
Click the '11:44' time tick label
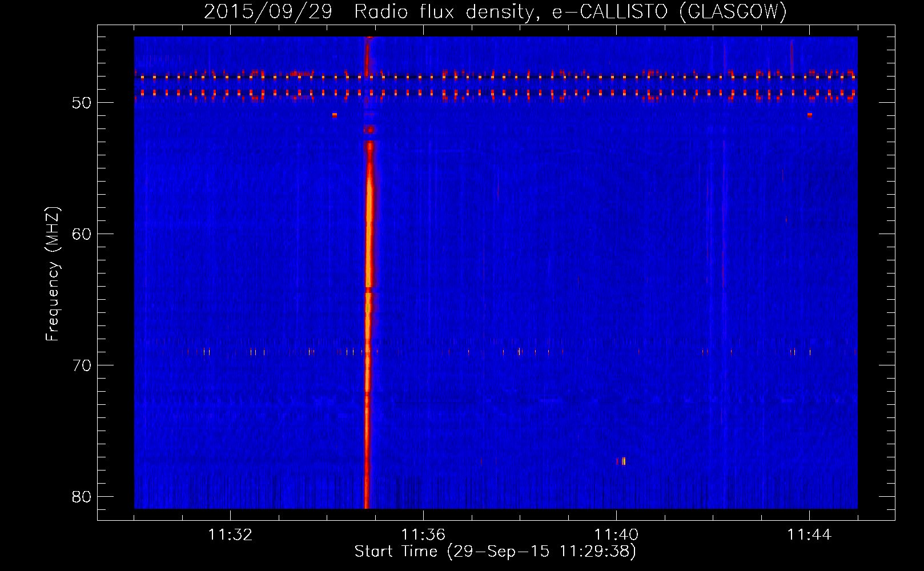tap(809, 535)
